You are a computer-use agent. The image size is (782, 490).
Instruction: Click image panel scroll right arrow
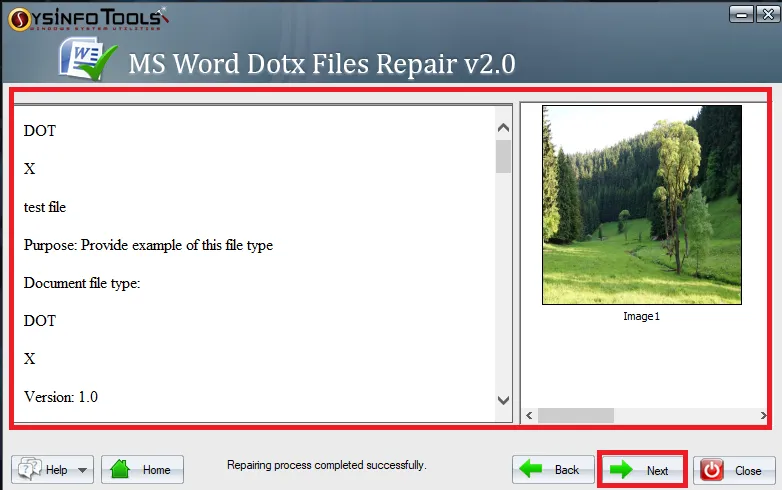(x=763, y=415)
